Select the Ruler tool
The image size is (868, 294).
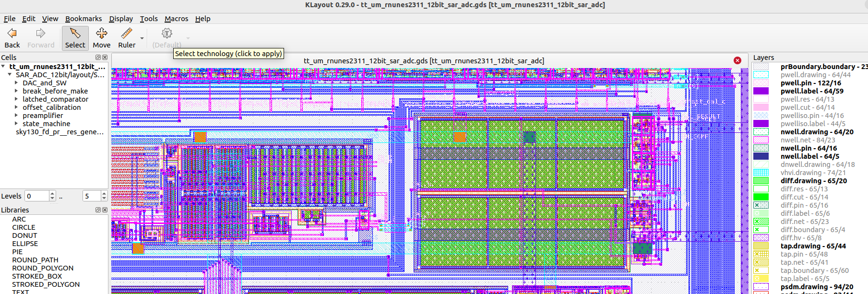coord(126,34)
